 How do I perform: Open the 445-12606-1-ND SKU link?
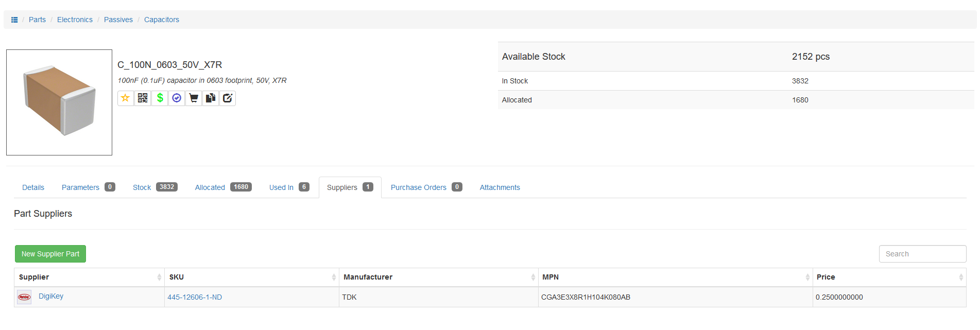(195, 297)
